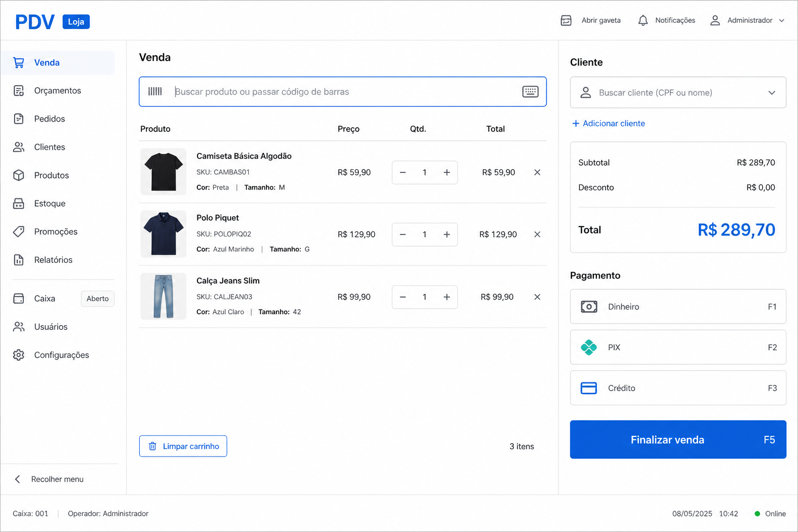Increase Camiseta Básica Algodão quantity
The width and height of the screenshot is (798, 532).
[x=447, y=172]
